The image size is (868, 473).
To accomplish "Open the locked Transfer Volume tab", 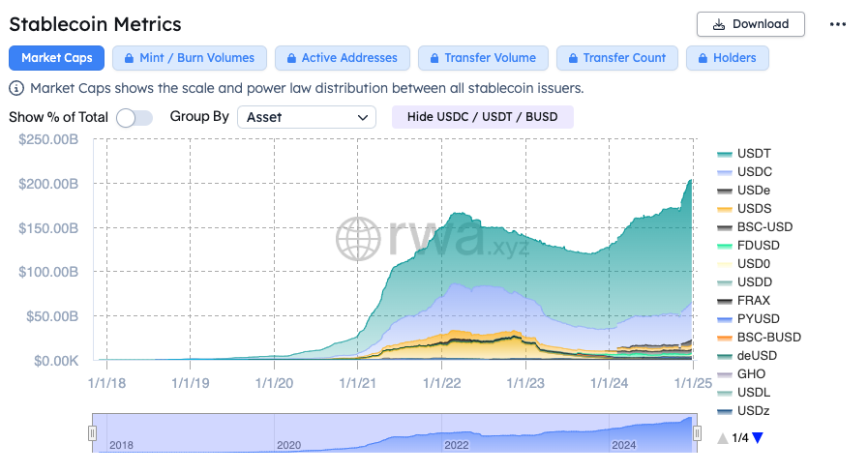I will (483, 58).
